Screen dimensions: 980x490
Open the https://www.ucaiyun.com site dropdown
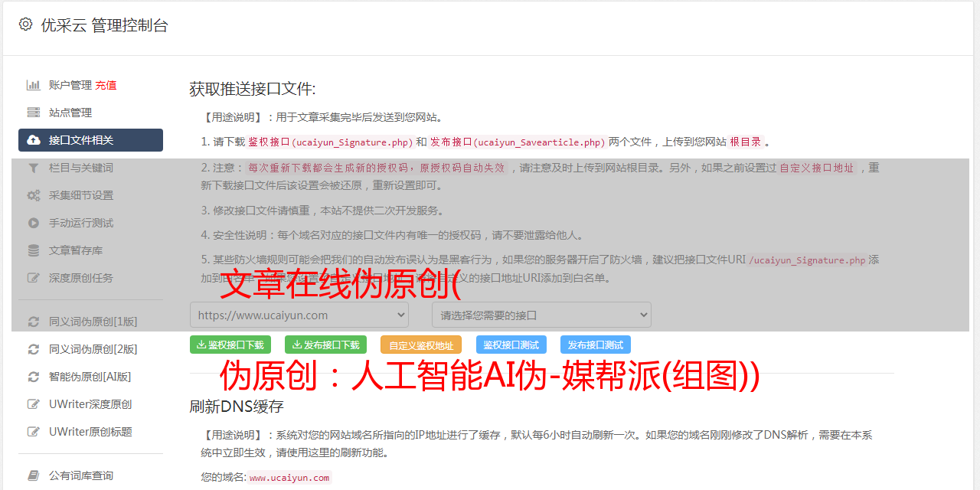tap(299, 315)
